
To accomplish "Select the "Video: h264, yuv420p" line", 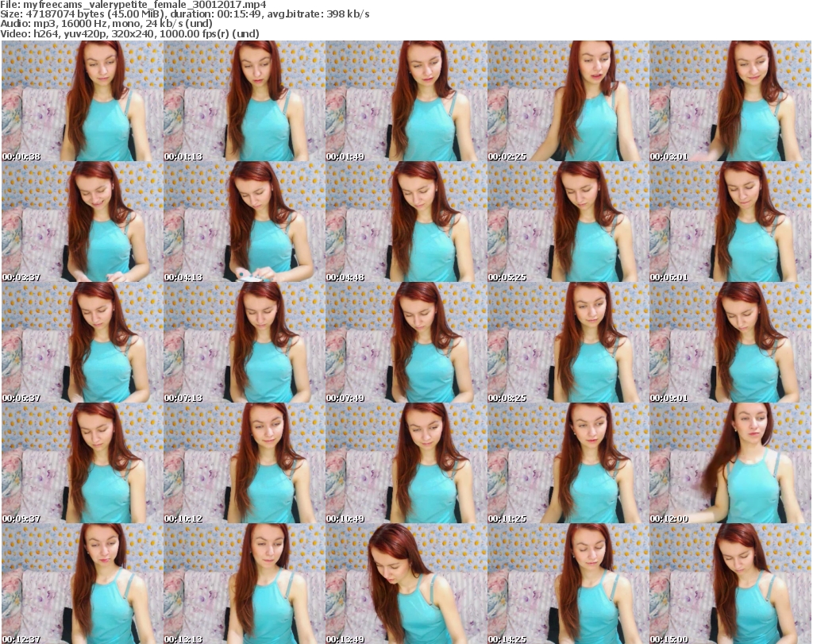I will tap(129, 33).
